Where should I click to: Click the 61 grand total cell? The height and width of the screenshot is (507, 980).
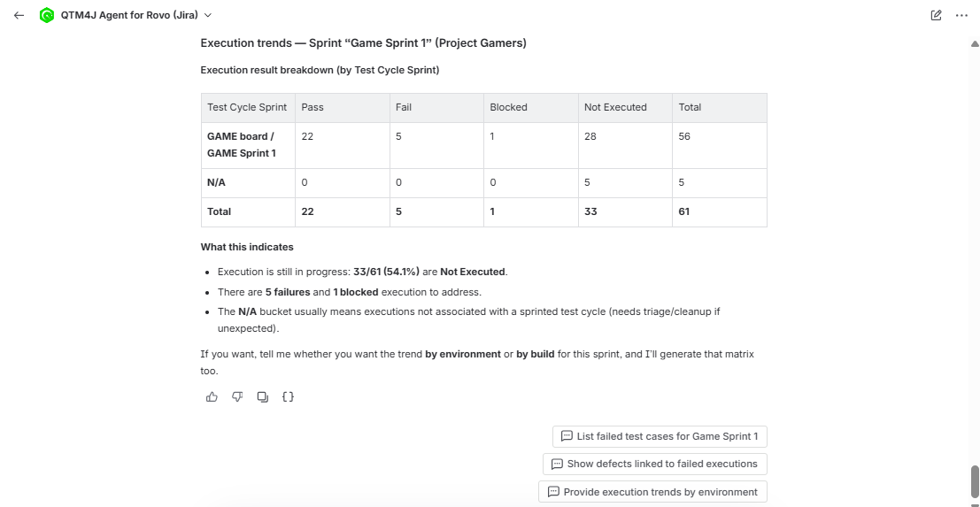click(720, 211)
